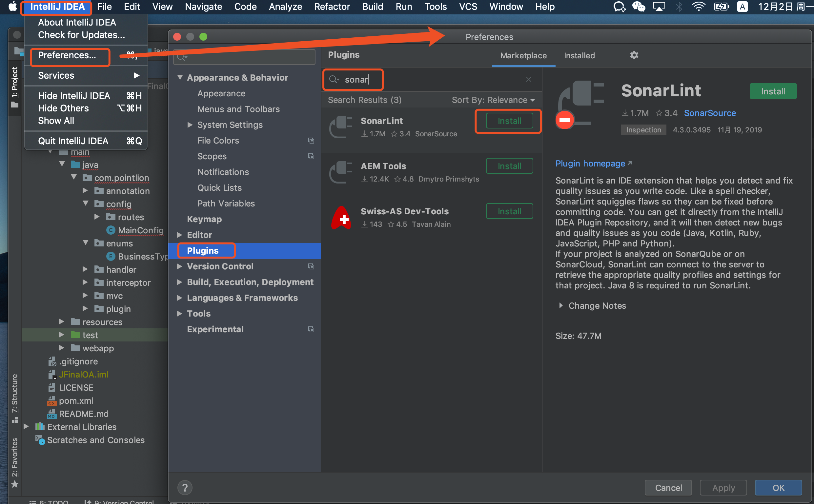Image resolution: width=814 pixels, height=504 pixels.
Task: Open the MainConfig class file
Action: coord(140,230)
